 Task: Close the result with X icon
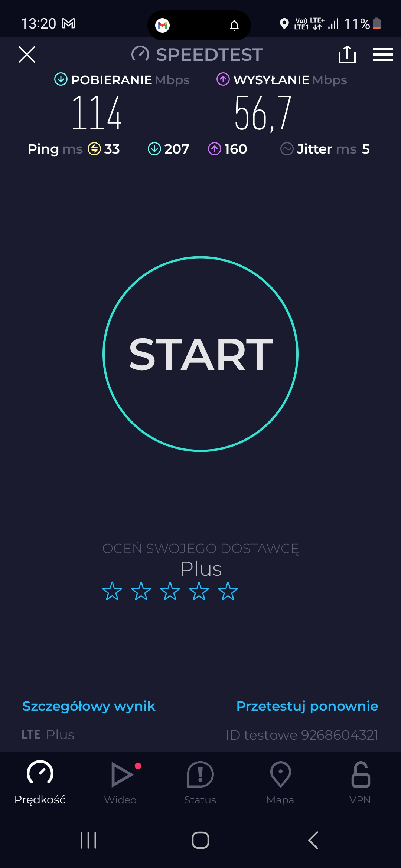[x=27, y=55]
